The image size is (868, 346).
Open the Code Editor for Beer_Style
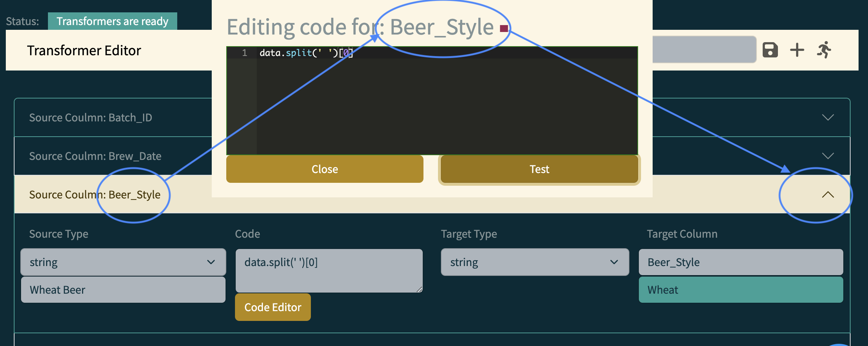click(273, 307)
